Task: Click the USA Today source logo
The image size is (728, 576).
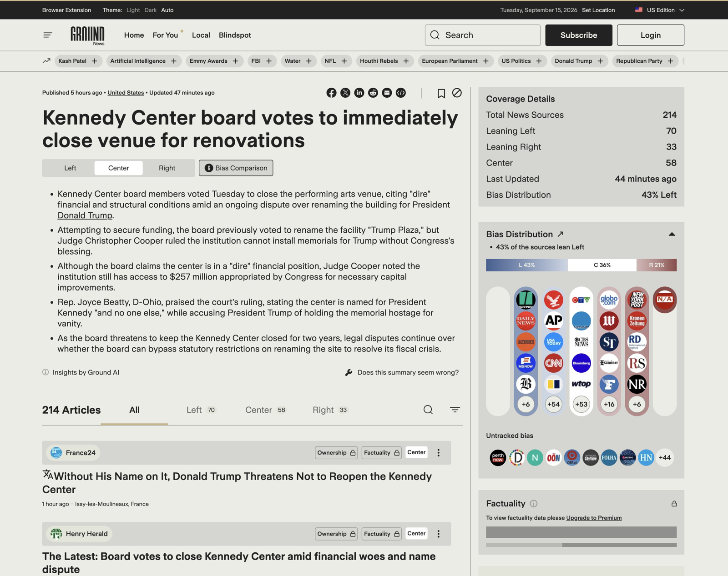Action: coord(554,342)
